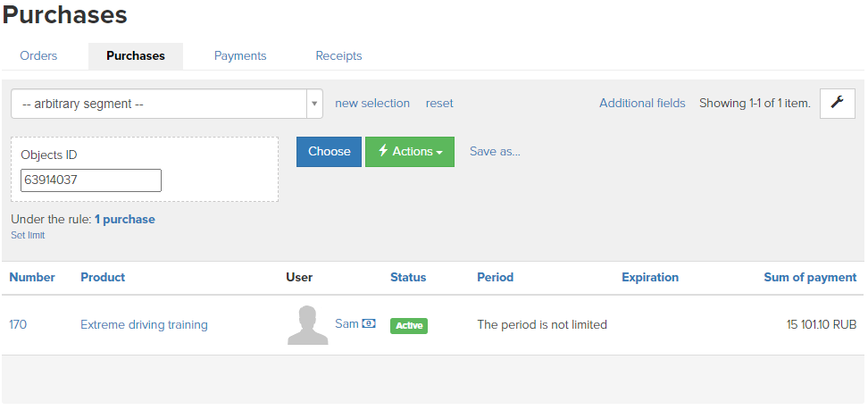Open the Extreme driving training product
Screen dimensions: 868x410
(144, 324)
